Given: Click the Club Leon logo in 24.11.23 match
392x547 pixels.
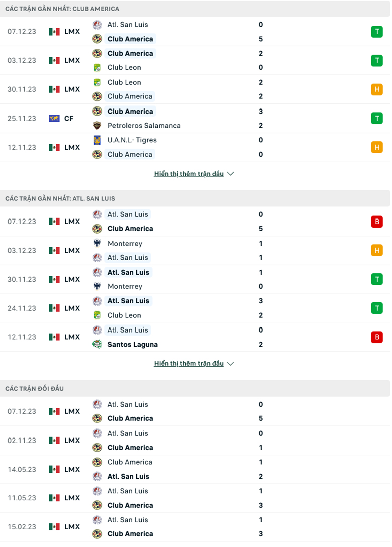Looking at the screenshot, I should tap(97, 315).
